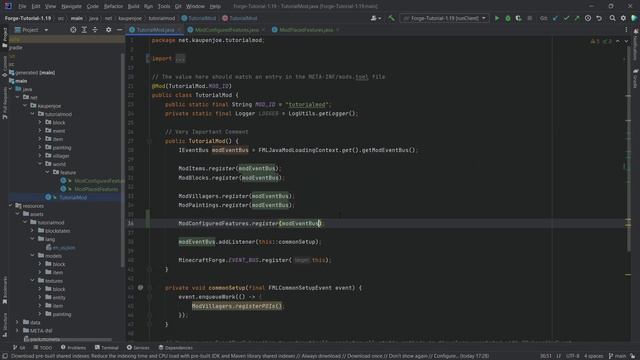The height and width of the screenshot is (360, 640).
Task: Open the Navigate menu
Action: 71,6
